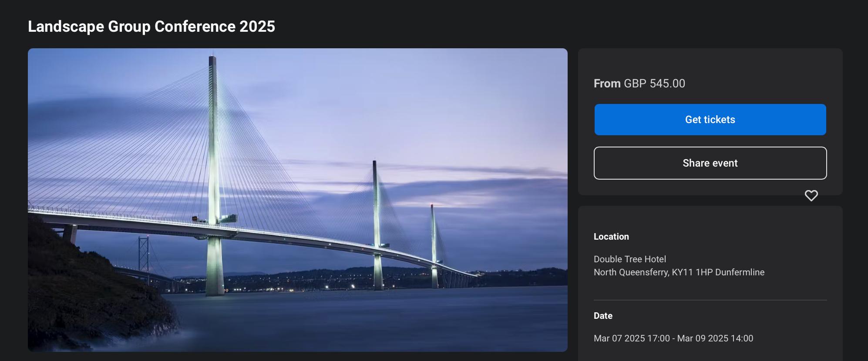Click the Landscape Group Conference 2025 title
868x361 pixels.
[x=151, y=27]
